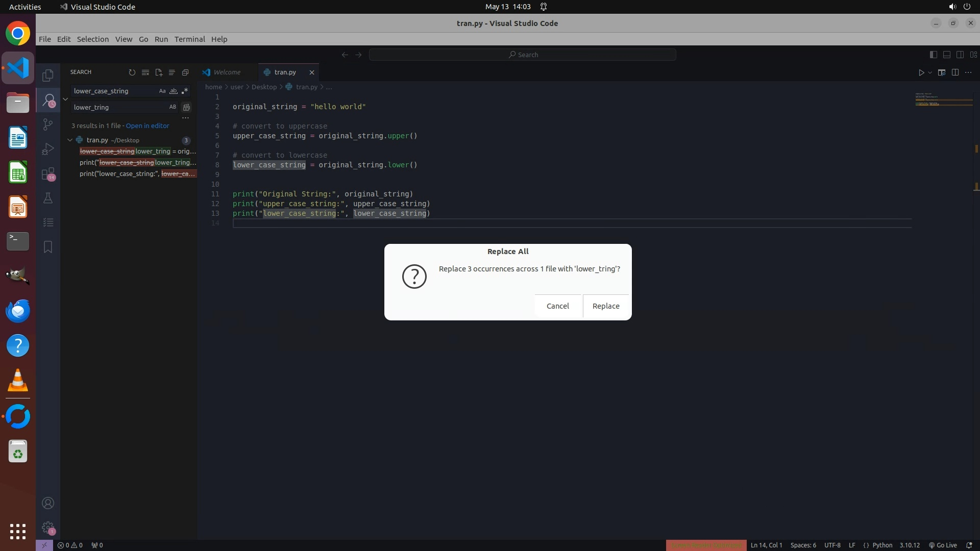Collapse the tran.py results tree
Image resolution: width=980 pixels, height=551 pixels.
pyautogui.click(x=70, y=140)
